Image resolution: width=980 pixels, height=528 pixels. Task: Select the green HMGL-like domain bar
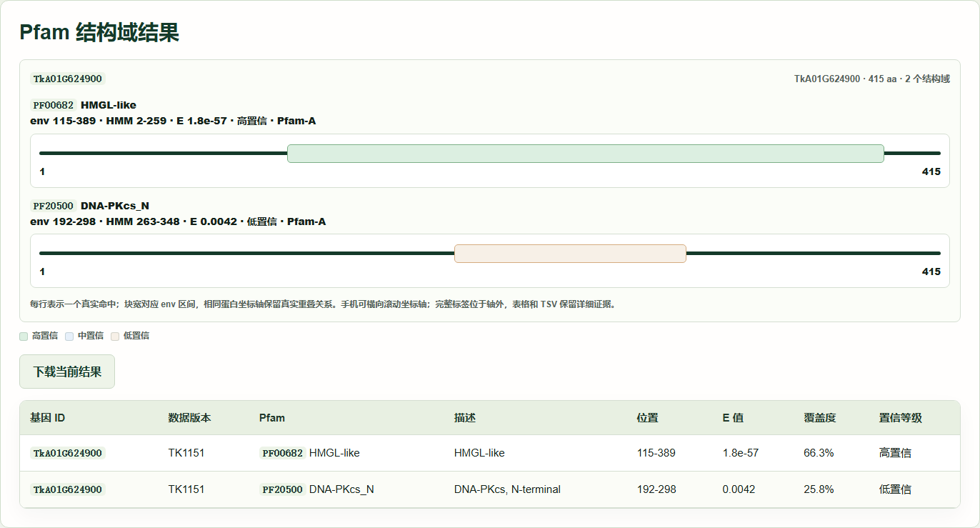[586, 154]
